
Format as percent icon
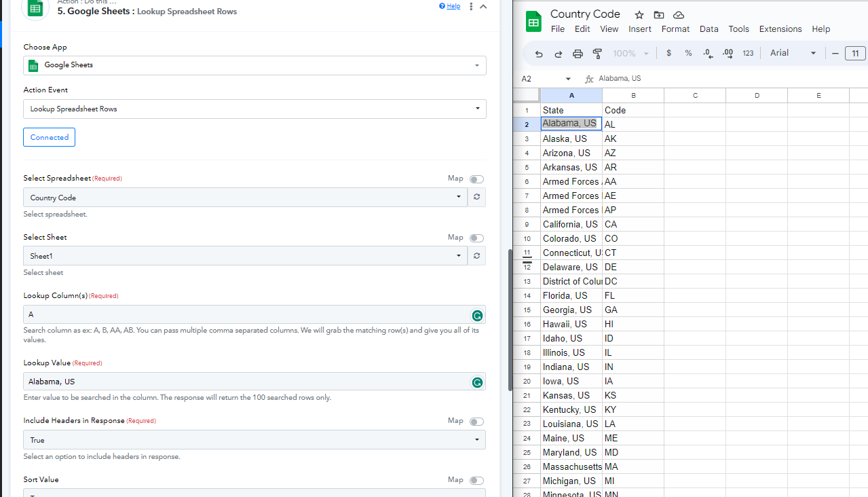tap(688, 53)
